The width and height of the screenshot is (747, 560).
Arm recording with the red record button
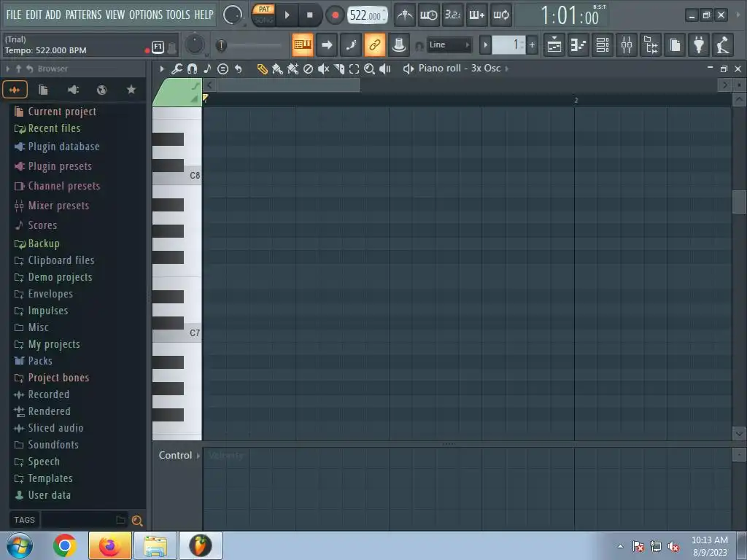click(335, 15)
